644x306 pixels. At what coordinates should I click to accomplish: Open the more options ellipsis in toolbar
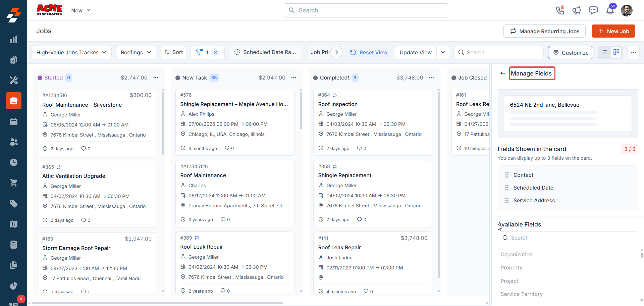pyautogui.click(x=633, y=52)
